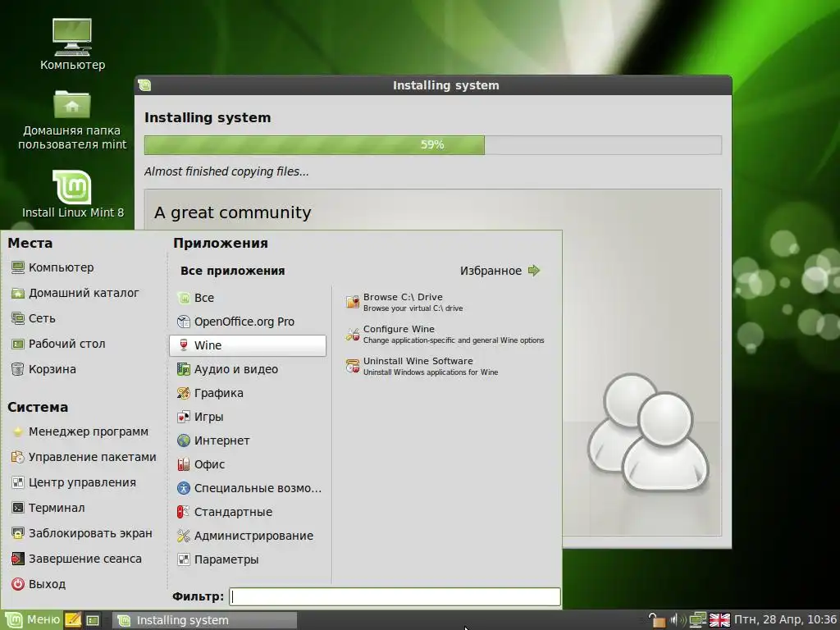This screenshot has height=630, width=840.
Task: Open Компьютер in the Места list
Action: [x=52, y=267]
